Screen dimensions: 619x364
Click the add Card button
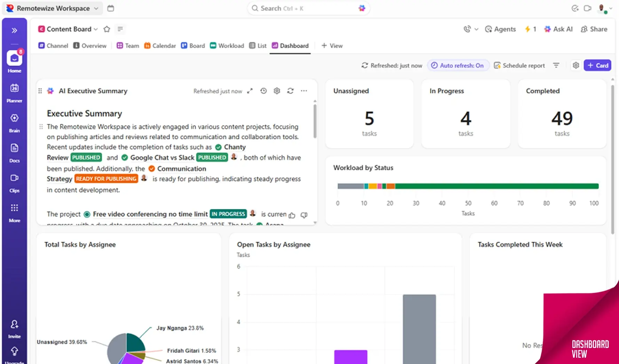tap(597, 66)
